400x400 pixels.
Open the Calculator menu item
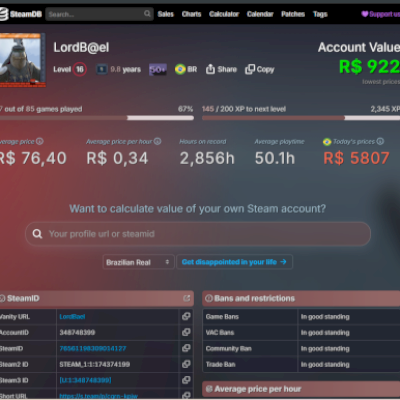[224, 14]
